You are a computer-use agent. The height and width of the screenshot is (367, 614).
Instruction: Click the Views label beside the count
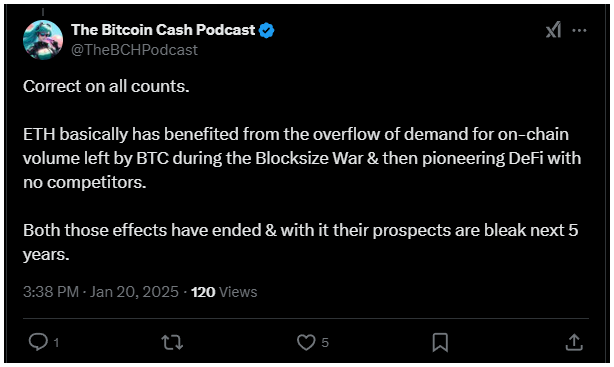click(238, 292)
